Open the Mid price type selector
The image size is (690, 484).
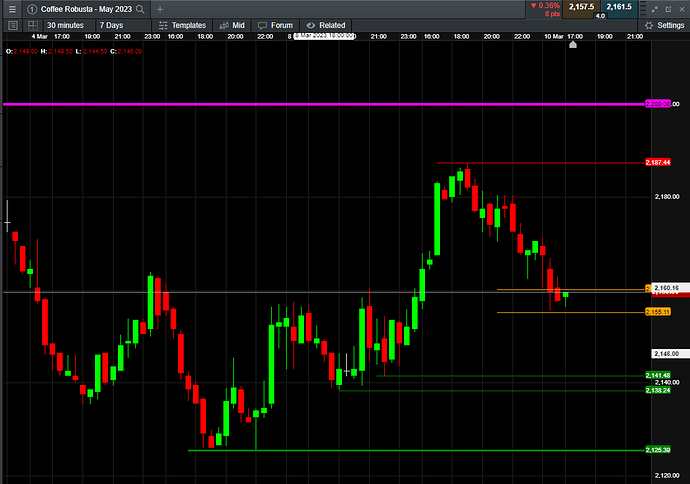[x=232, y=26]
